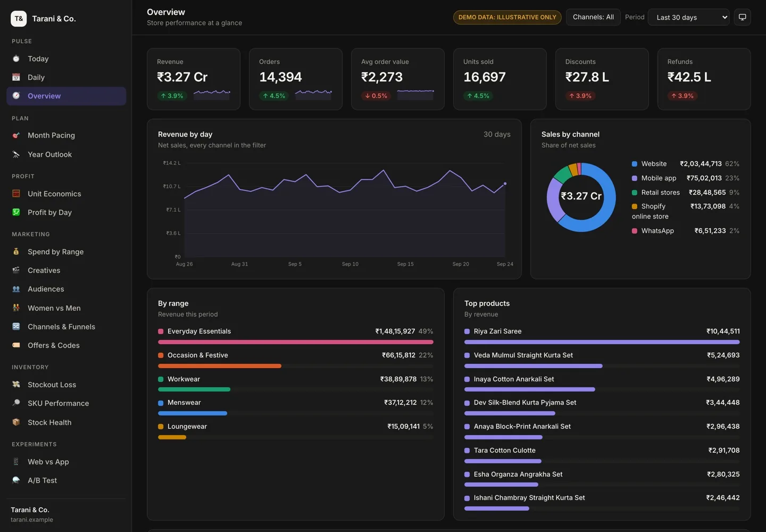Click the SKU Performance magnifier icon

tap(16, 403)
